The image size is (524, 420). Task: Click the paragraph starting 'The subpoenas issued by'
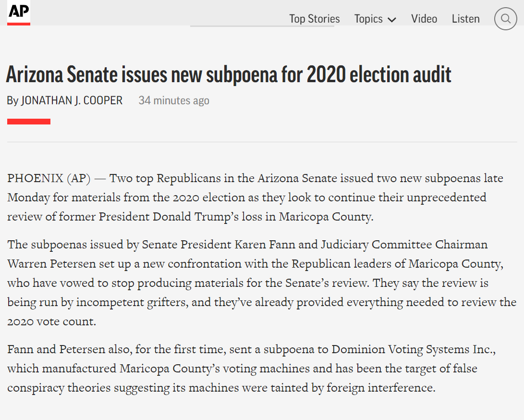click(262, 283)
